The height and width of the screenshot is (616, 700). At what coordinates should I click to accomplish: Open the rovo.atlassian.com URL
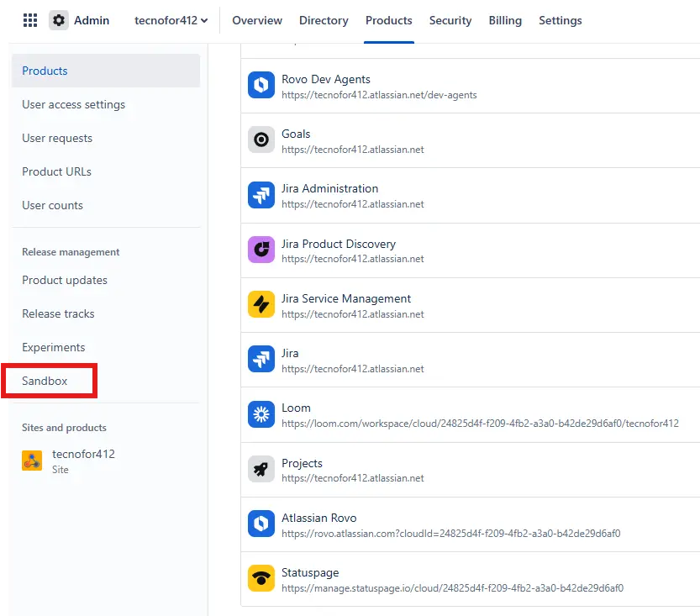click(451, 534)
